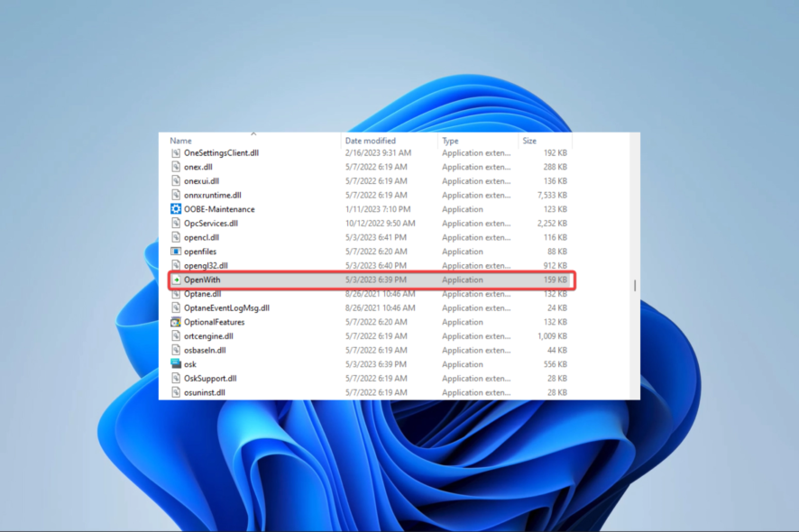Click Application type in osk row
This screenshot has height=532, width=799.
[463, 364]
